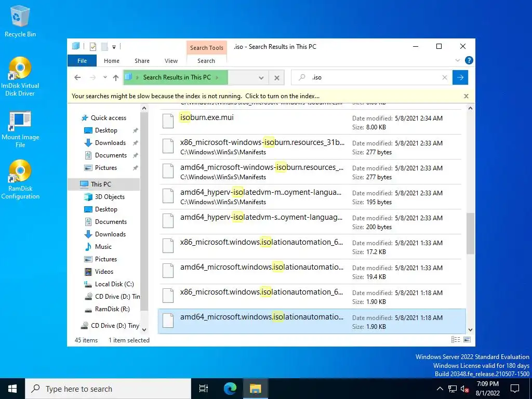This screenshot has width=532, height=399.
Task: Click the Search Tools contextual tab
Action: click(207, 48)
